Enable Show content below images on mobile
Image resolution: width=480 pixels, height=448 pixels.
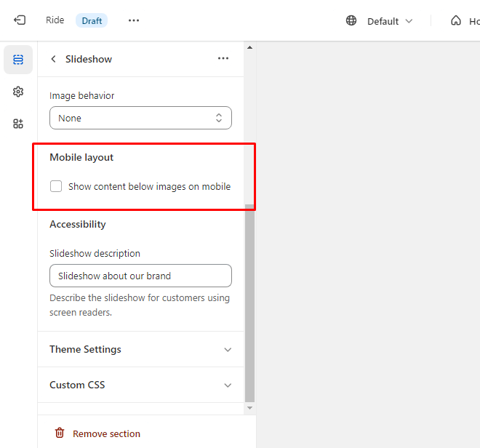(x=56, y=186)
